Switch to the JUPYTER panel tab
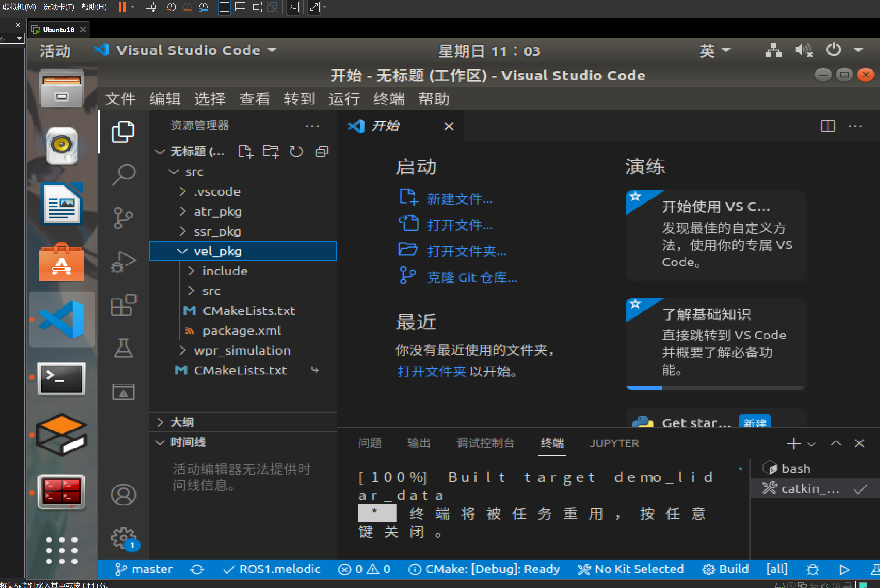This screenshot has height=588, width=880. [614, 443]
